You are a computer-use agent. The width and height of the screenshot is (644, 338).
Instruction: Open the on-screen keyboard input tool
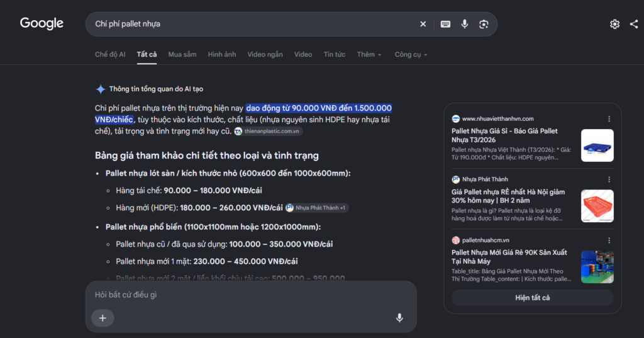point(445,25)
